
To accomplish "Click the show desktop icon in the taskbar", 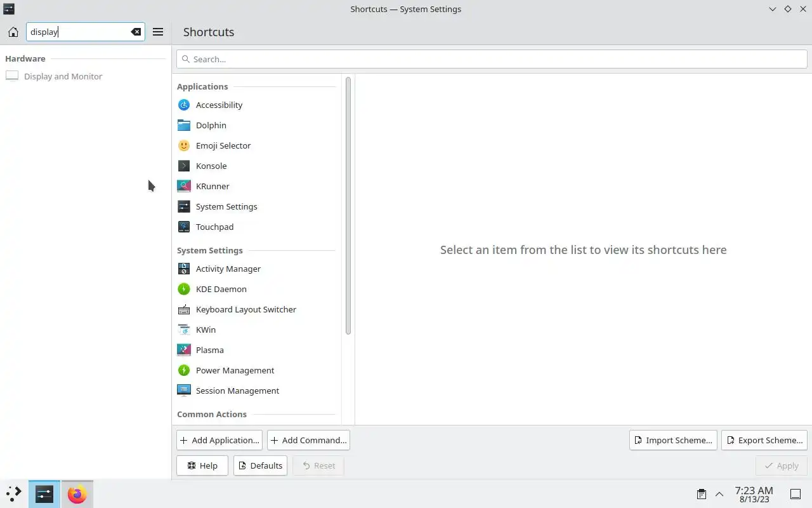I will [796, 494].
